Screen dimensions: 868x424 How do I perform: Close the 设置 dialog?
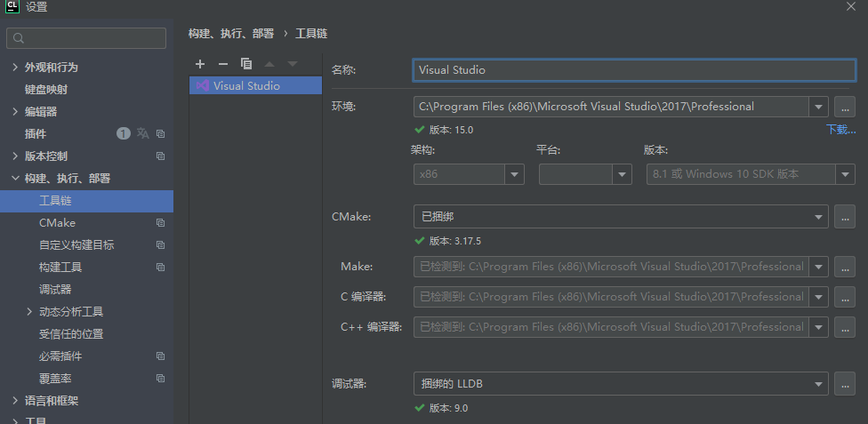pos(851,6)
